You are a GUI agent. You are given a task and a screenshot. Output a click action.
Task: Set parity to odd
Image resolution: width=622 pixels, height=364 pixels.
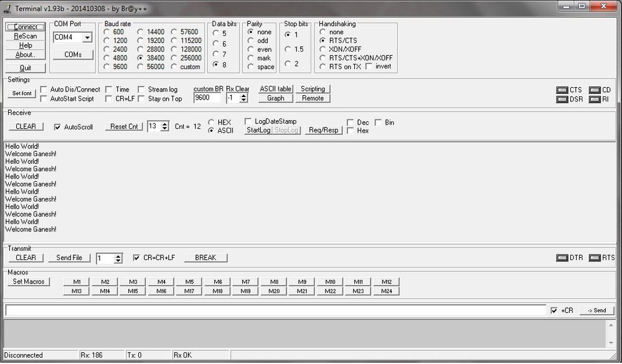click(250, 41)
